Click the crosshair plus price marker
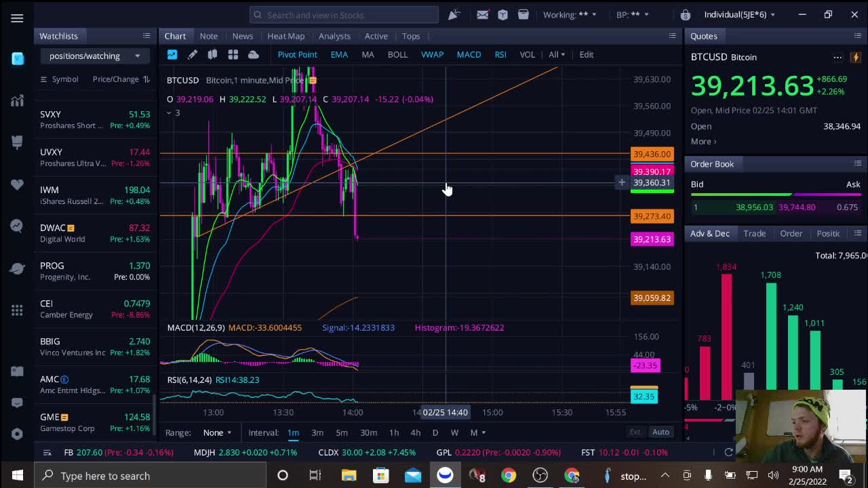The width and height of the screenshot is (868, 488). (621, 182)
